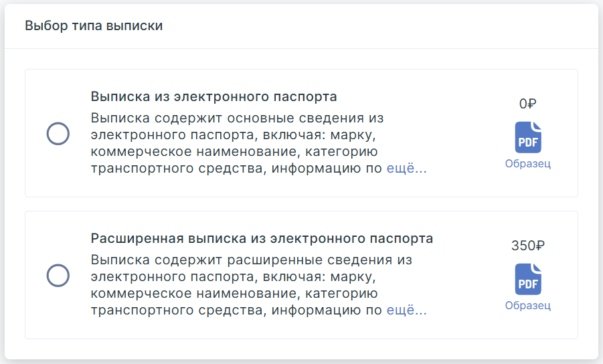The image size is (603, 364).
Task: Expand 'ещё...' in the basic extract description
Action: (x=406, y=169)
